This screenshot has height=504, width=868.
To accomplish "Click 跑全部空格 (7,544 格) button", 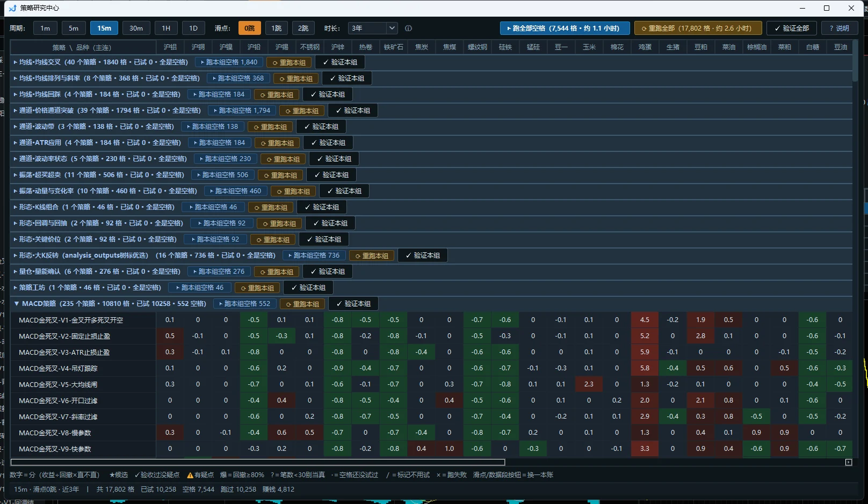I will tap(565, 28).
